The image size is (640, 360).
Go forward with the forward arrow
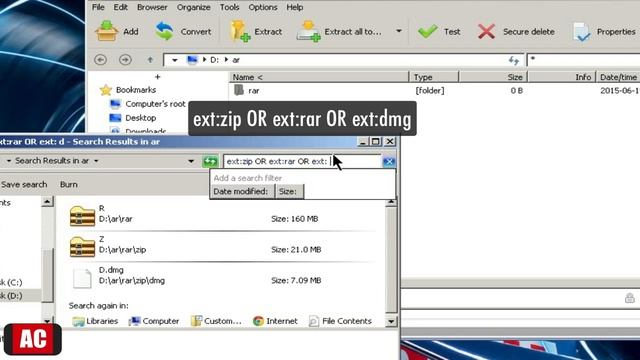tap(125, 60)
